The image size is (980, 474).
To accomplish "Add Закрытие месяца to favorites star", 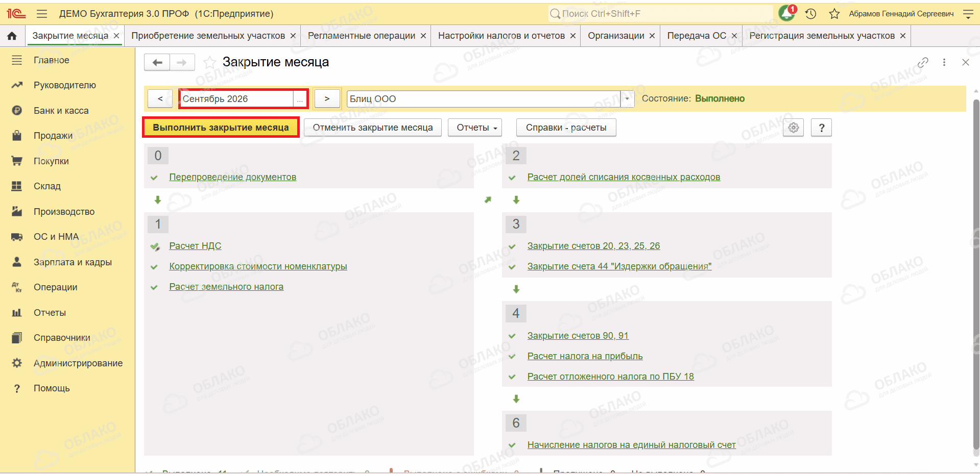I will click(x=209, y=62).
